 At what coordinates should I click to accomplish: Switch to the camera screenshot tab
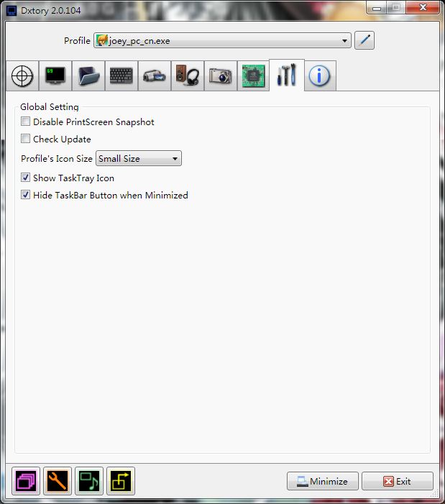[221, 76]
